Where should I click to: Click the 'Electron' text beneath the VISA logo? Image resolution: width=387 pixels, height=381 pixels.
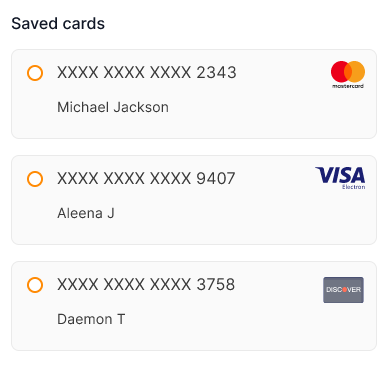pyautogui.click(x=354, y=187)
